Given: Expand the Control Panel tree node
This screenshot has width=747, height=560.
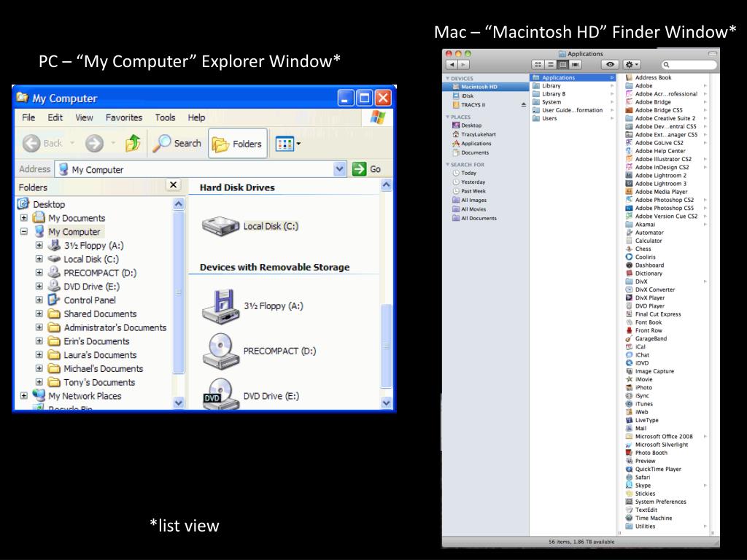Looking at the screenshot, I should (x=39, y=300).
